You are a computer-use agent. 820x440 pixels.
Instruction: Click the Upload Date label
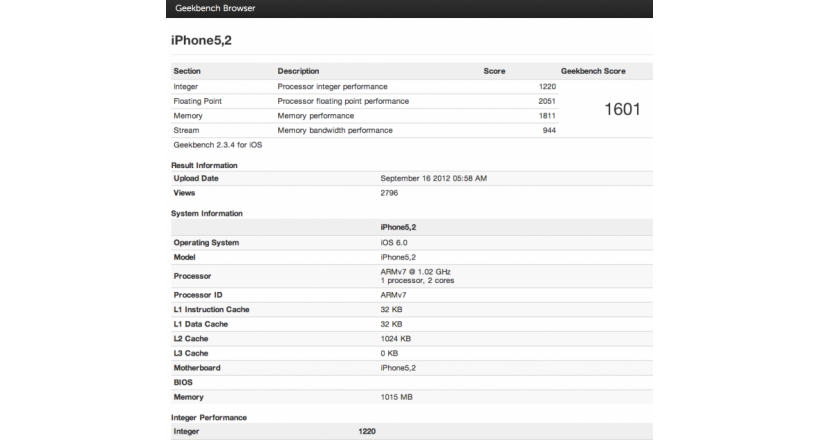[196, 178]
